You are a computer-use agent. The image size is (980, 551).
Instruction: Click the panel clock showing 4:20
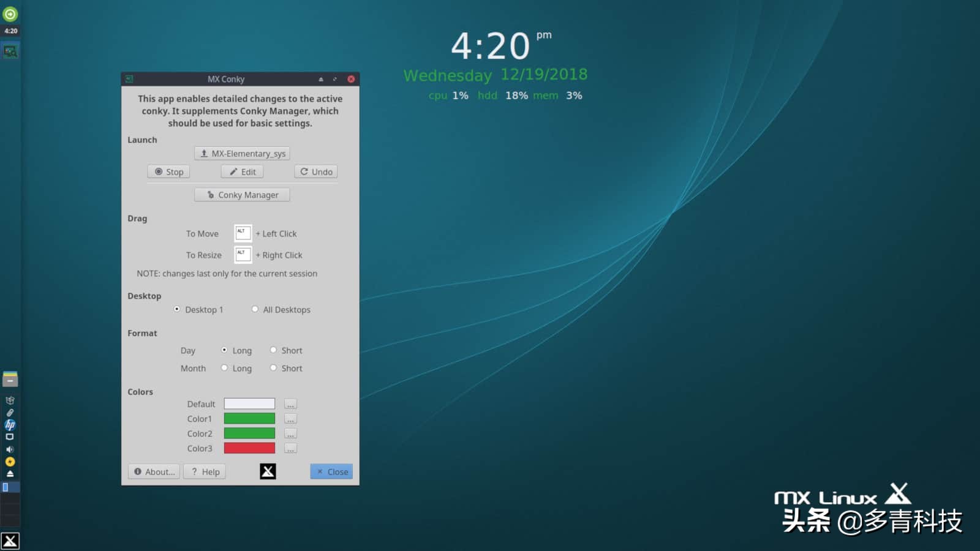pos(10,31)
